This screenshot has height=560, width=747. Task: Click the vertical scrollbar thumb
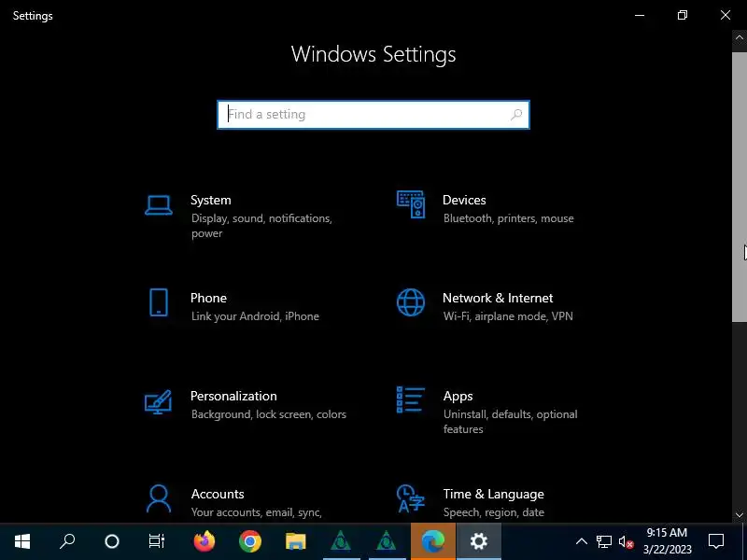point(740,188)
